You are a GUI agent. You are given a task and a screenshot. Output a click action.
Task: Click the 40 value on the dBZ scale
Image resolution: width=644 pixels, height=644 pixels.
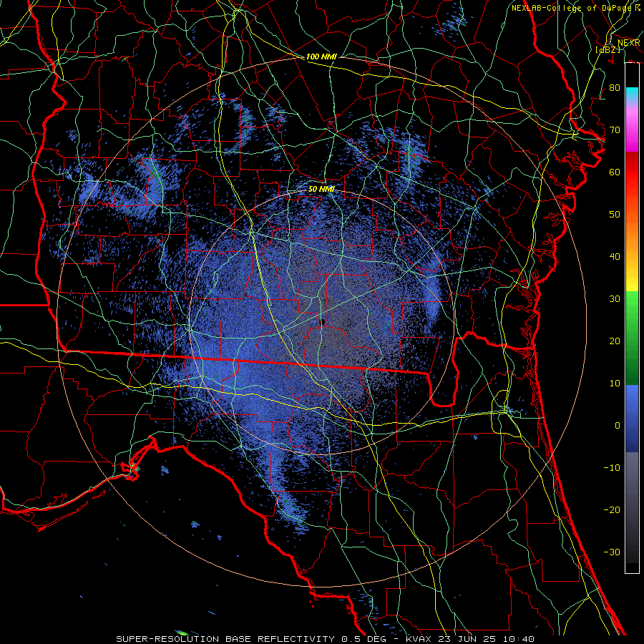615,257
